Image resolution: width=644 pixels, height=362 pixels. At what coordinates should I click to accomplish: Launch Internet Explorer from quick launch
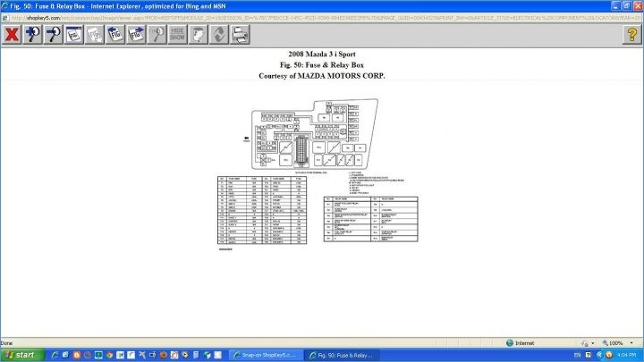[55, 355]
